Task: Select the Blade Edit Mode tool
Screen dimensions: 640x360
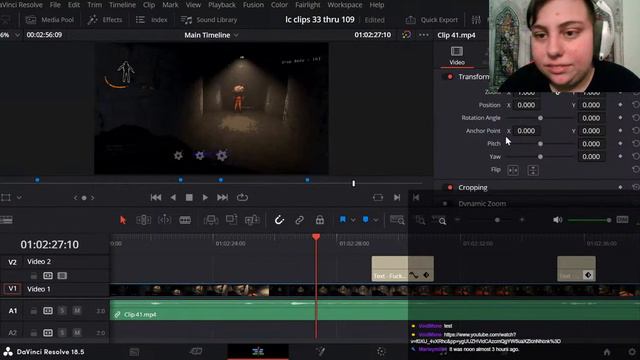Action: pyautogui.click(x=185, y=220)
